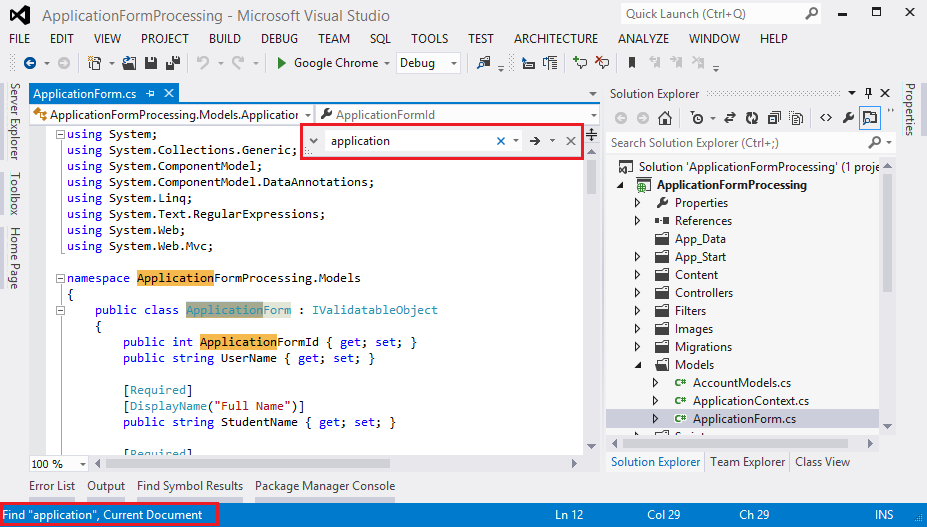927x527 pixels.
Task: Click the Home icon in Solution Explorer
Action: (665, 118)
